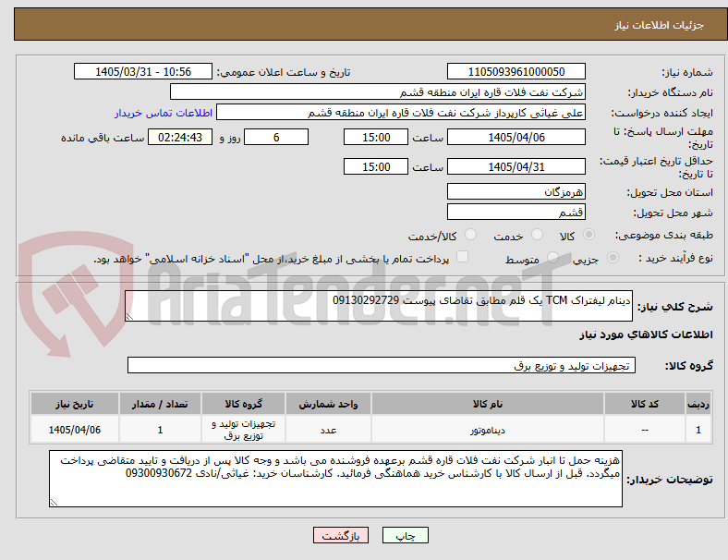Click the announcement date field 1405/03/31 - 10:56
Image resolution: width=728 pixels, height=560 pixels.
pos(143,71)
